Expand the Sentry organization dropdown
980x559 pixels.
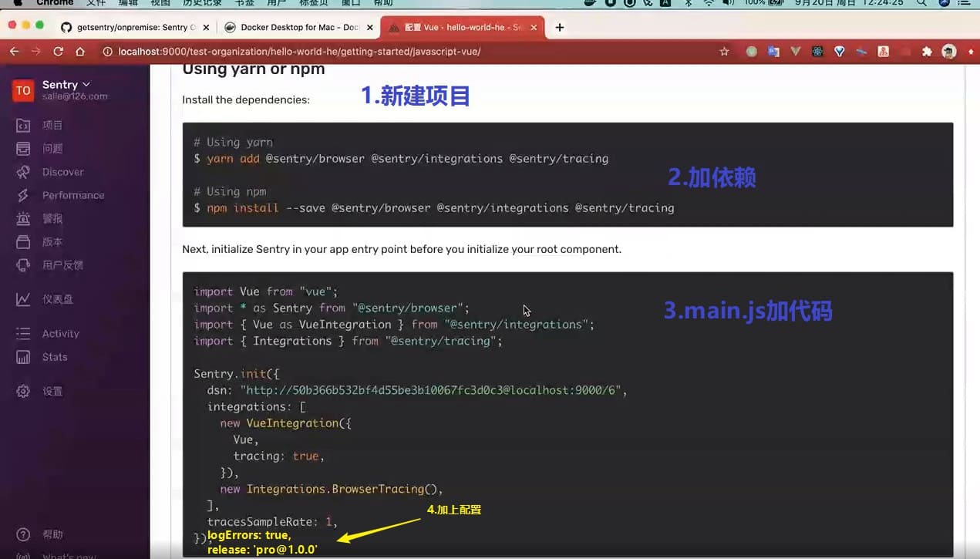pos(66,84)
